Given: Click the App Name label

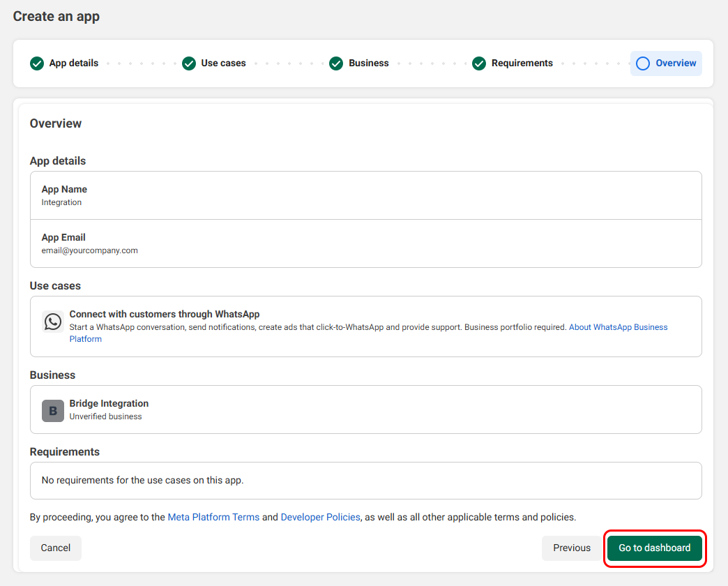Looking at the screenshot, I should pyautogui.click(x=64, y=189).
